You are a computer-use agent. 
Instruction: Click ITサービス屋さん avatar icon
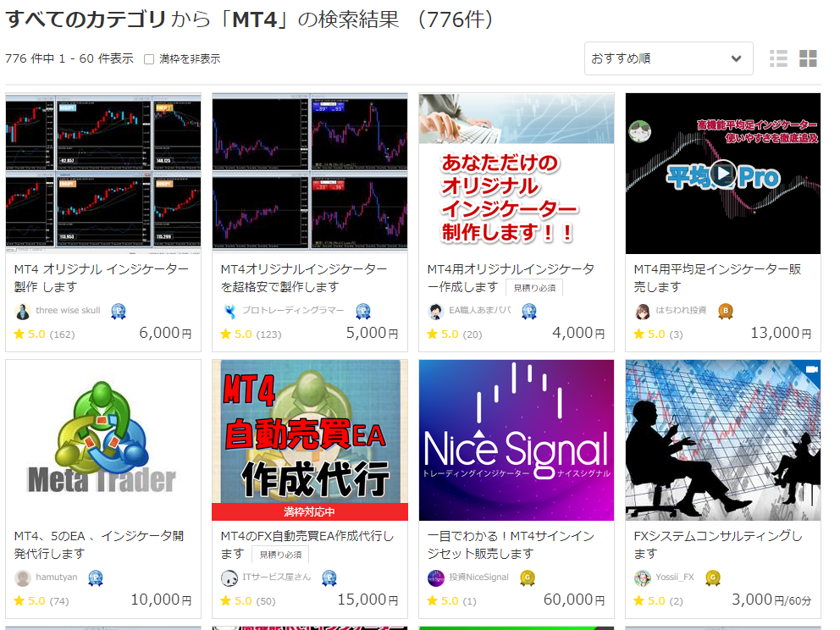point(229,578)
